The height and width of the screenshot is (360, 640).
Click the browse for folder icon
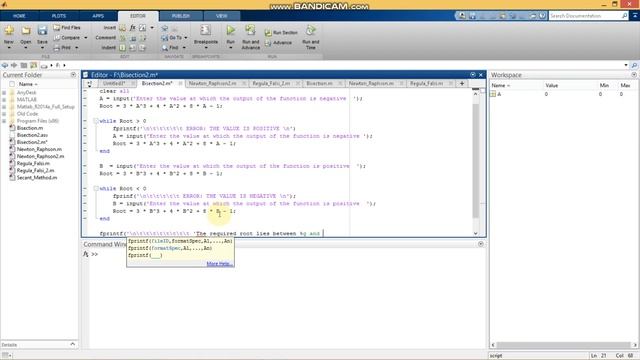point(33,65)
